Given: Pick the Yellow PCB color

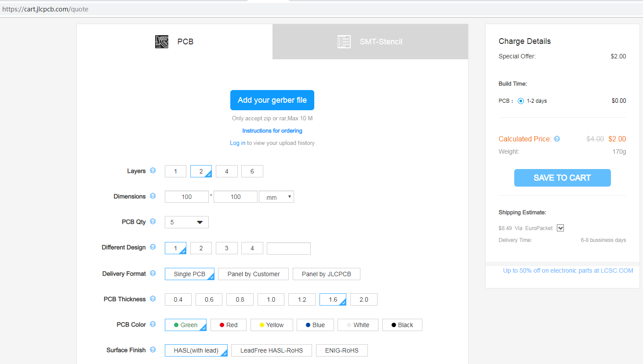Looking at the screenshot, I should pyautogui.click(x=272, y=325).
